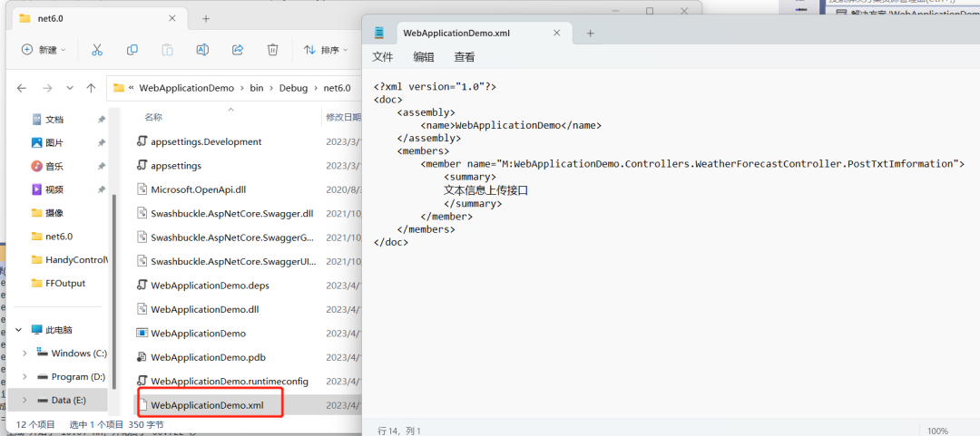Open recent locations chevron next to forward arrow
This screenshot has height=436, width=980.
(69, 88)
